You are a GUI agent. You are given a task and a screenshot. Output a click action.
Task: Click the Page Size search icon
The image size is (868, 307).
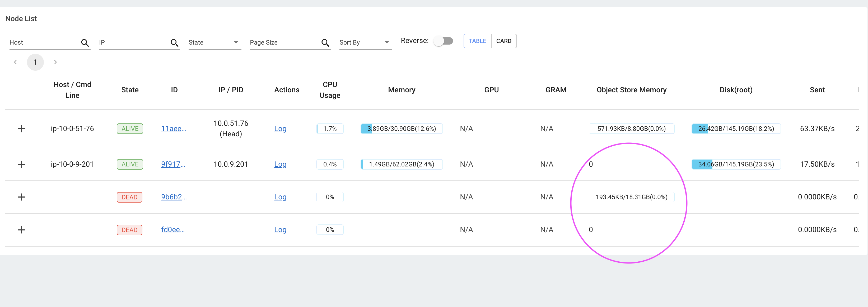tap(325, 43)
